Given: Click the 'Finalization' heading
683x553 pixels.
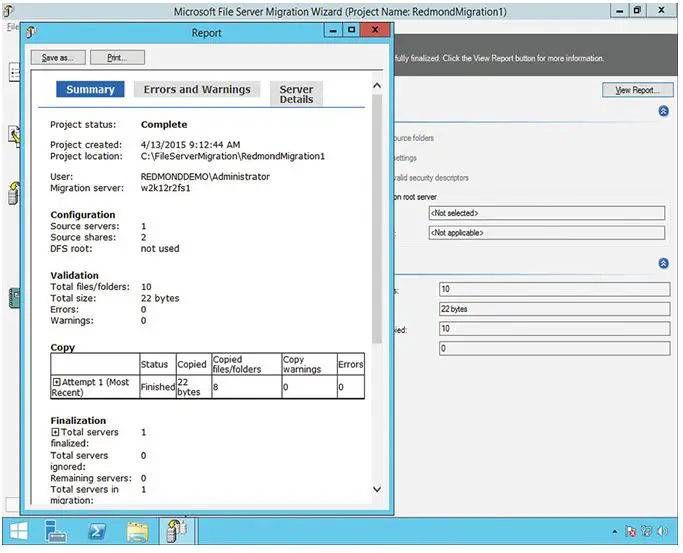Looking at the screenshot, I should click(78, 421).
